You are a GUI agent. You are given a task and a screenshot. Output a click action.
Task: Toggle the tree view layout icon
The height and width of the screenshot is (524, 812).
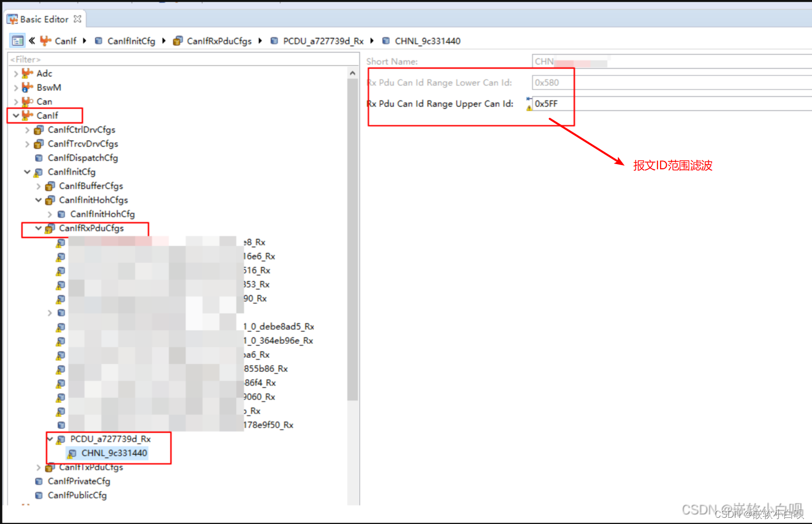17,41
